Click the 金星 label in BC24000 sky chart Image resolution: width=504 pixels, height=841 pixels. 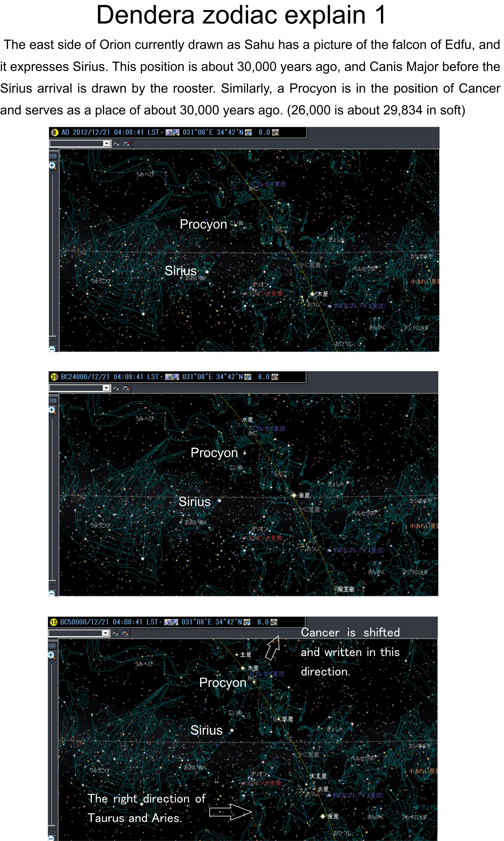pyautogui.click(x=304, y=495)
